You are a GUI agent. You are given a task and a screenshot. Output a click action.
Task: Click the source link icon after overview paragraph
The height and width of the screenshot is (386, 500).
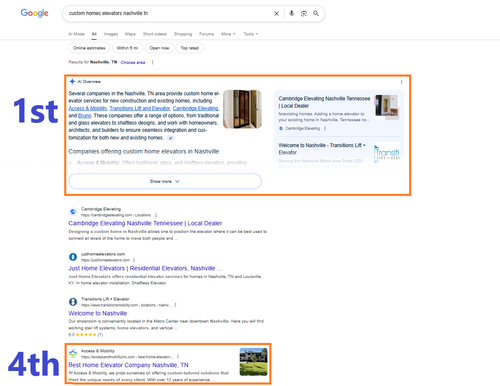pyautogui.click(x=171, y=138)
